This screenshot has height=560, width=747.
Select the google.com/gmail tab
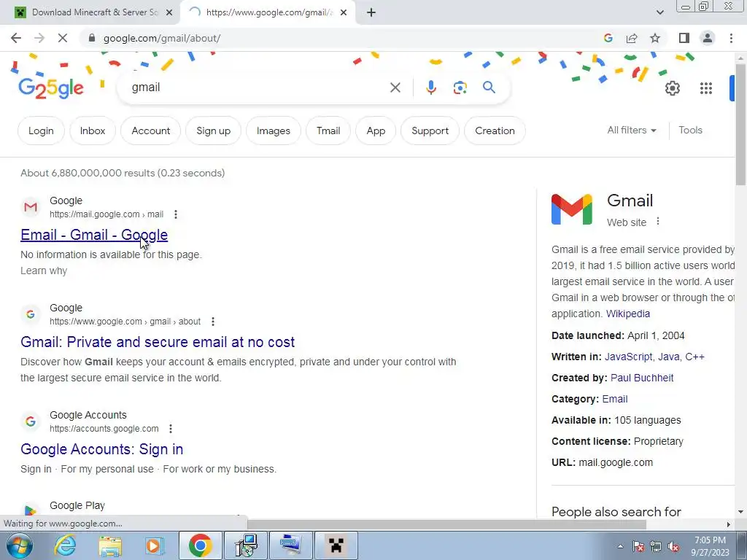[x=267, y=12]
